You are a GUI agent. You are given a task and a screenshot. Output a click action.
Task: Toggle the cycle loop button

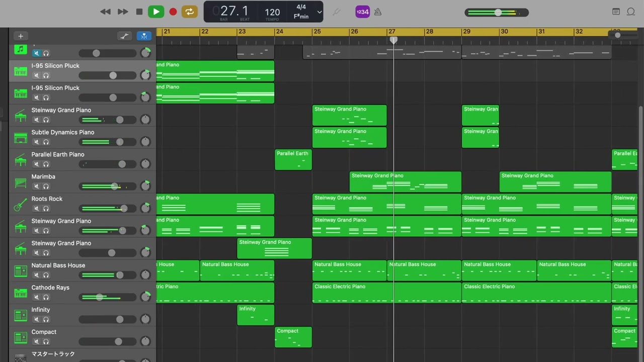(x=190, y=12)
